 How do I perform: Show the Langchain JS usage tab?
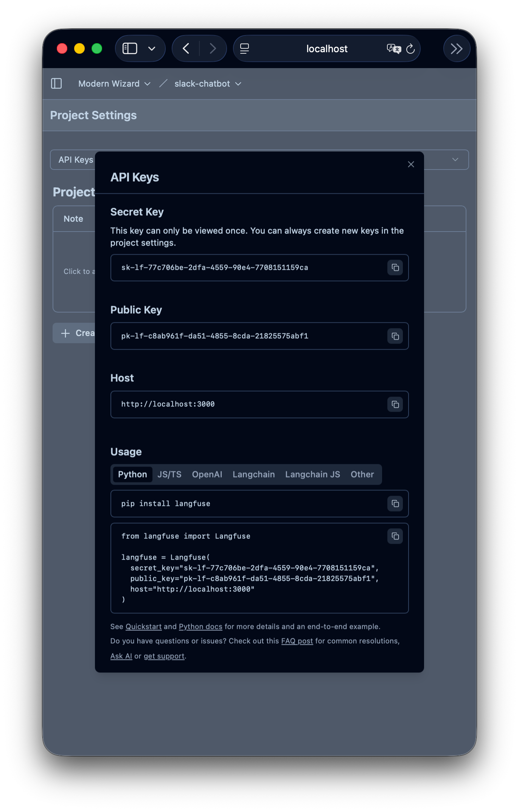pos(312,474)
